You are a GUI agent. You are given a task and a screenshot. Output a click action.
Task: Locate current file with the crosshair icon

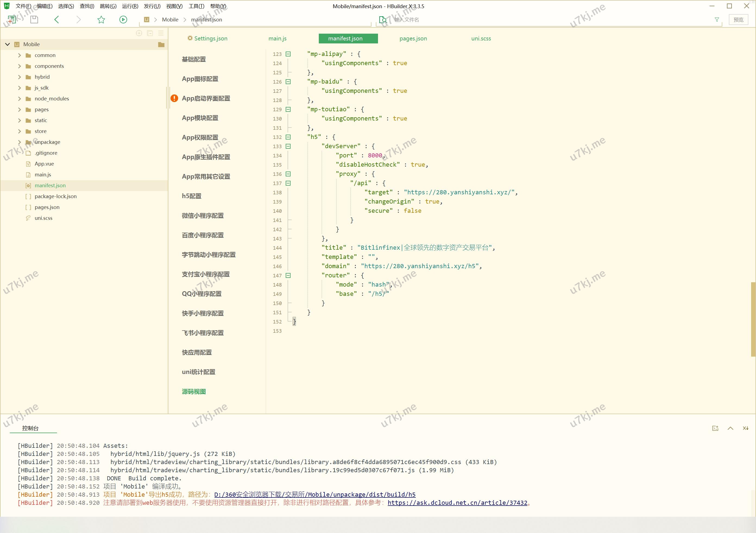138,33
